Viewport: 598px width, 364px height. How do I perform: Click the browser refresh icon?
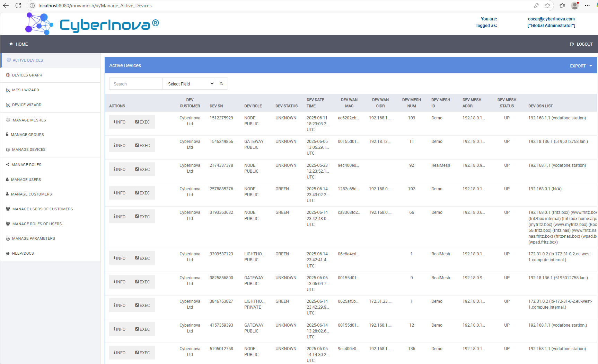18,6
